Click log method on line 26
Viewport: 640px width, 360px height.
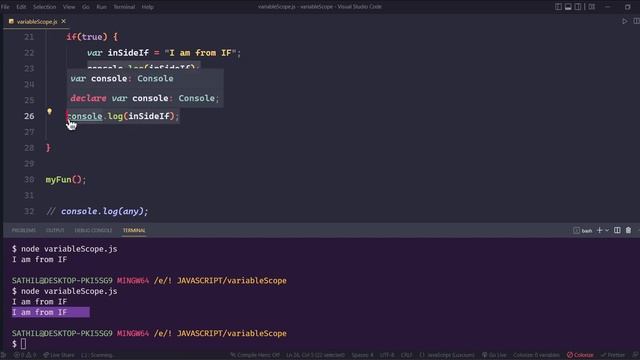click(x=115, y=116)
